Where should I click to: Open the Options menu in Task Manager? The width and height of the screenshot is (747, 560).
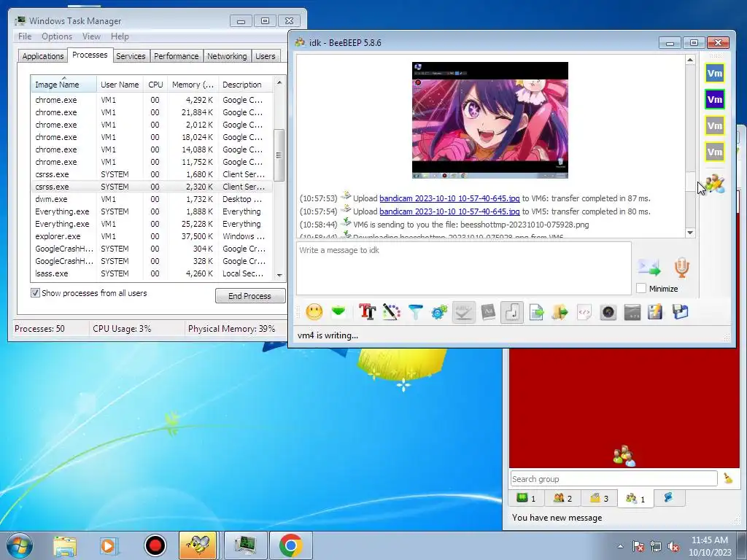(x=57, y=36)
